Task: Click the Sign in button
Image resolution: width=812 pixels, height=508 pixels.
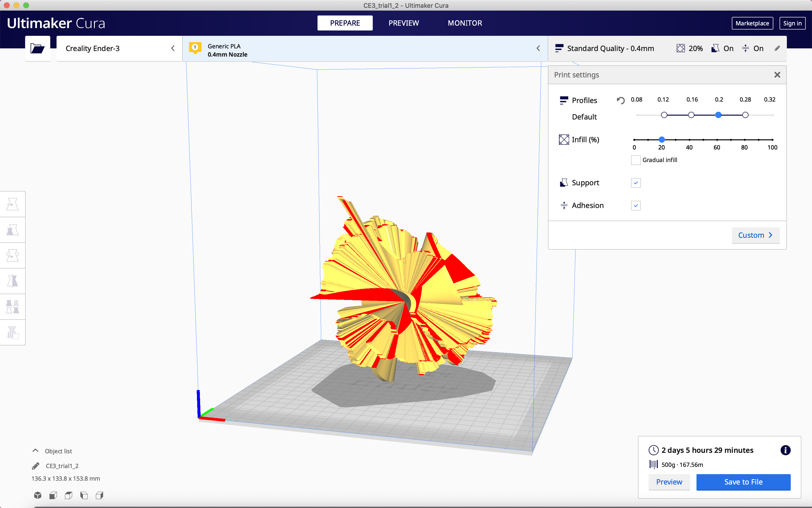Action: [x=792, y=23]
